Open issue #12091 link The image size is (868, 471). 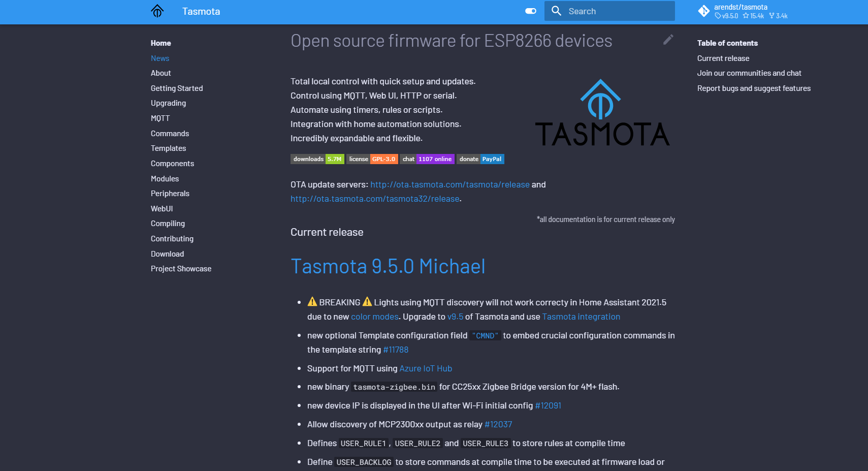[548, 405]
